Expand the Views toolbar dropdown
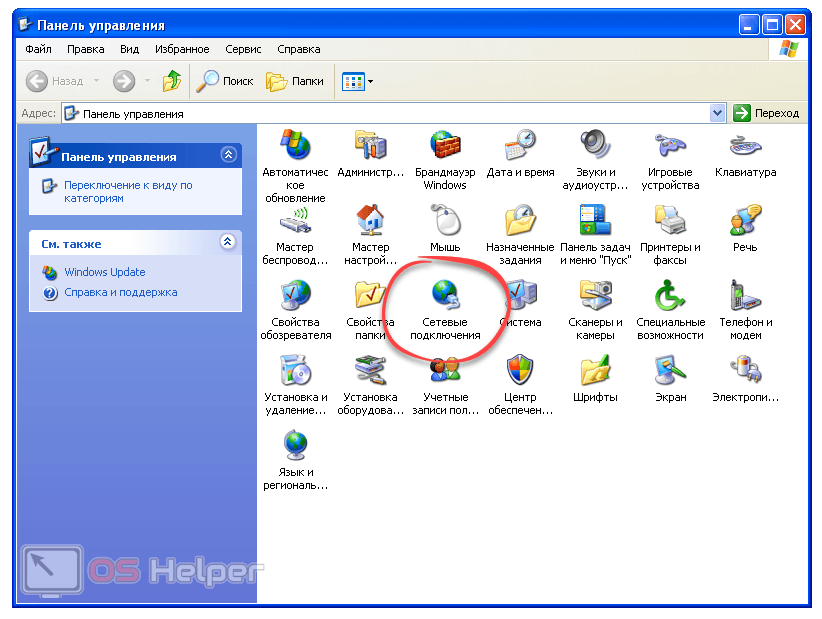Image resolution: width=822 pixels, height=619 pixels. (x=371, y=82)
